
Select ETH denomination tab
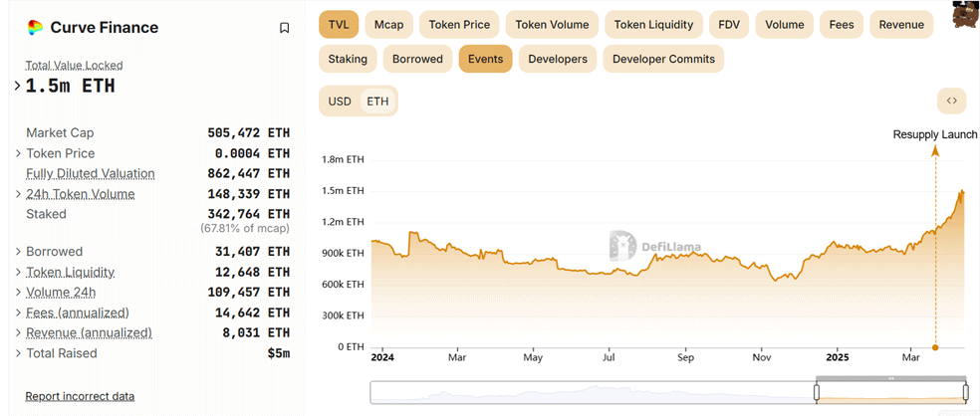(377, 102)
